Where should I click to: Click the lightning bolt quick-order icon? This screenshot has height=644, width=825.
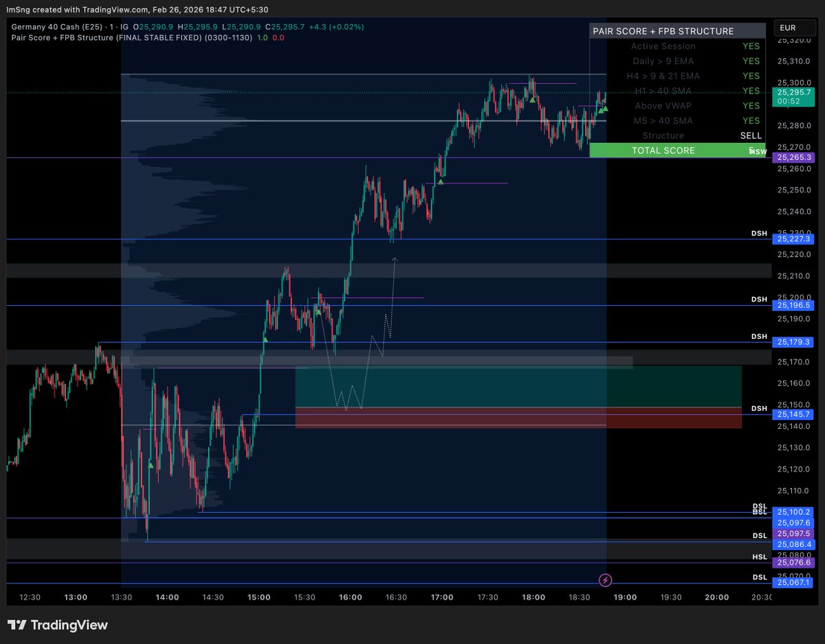(x=604, y=581)
